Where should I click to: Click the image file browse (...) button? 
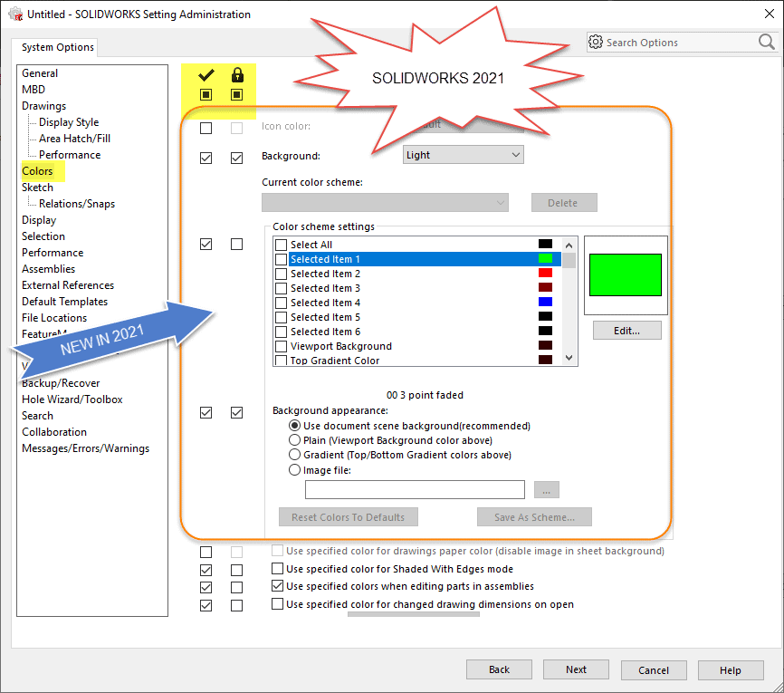(x=547, y=490)
